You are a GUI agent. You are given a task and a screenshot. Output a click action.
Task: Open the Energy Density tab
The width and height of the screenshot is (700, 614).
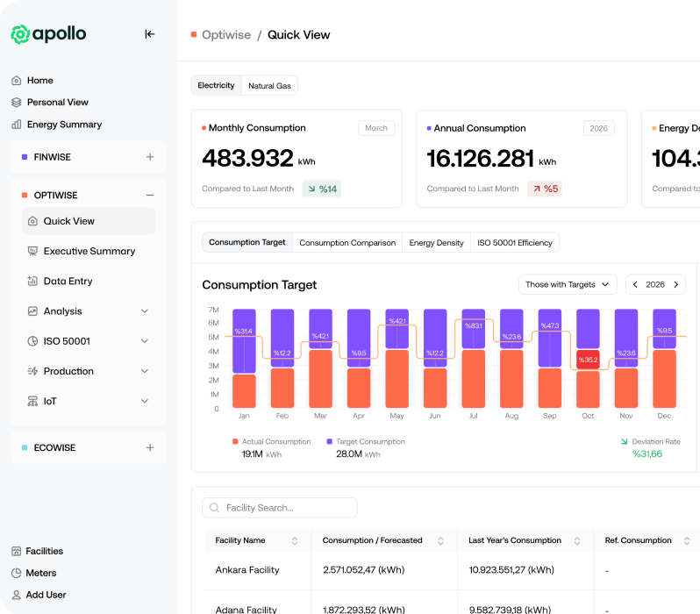pyautogui.click(x=436, y=243)
